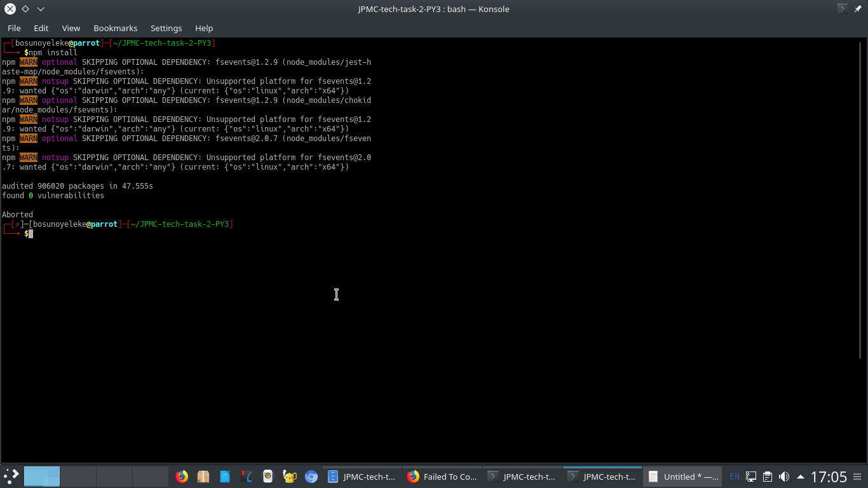Open the package manager launcher icon
This screenshot has height=488, width=868.
click(203, 477)
